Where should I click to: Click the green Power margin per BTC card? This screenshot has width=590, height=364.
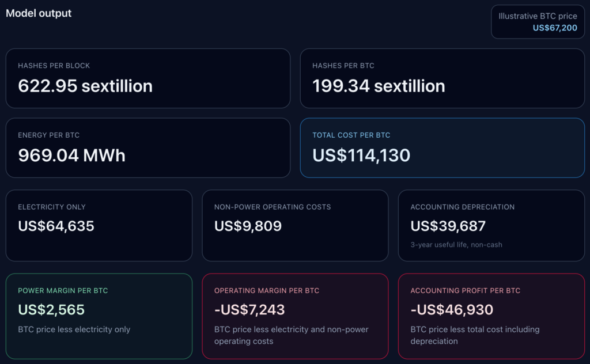pos(99,316)
